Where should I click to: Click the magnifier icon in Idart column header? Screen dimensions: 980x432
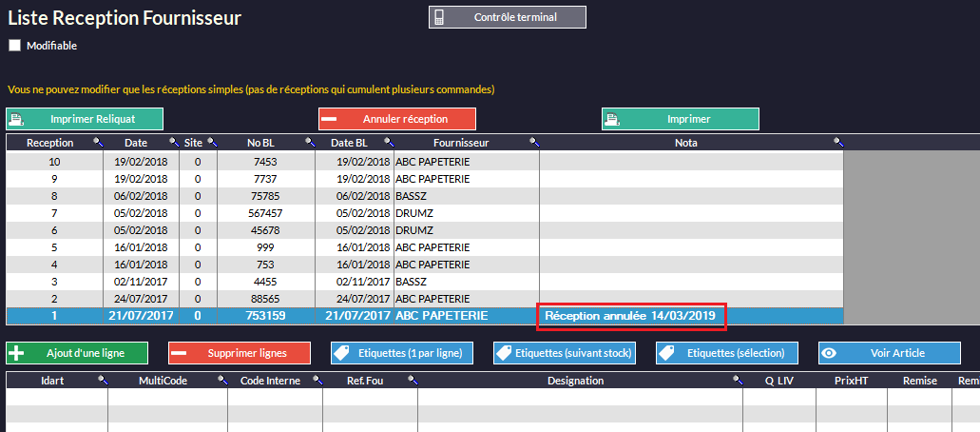pos(102,381)
